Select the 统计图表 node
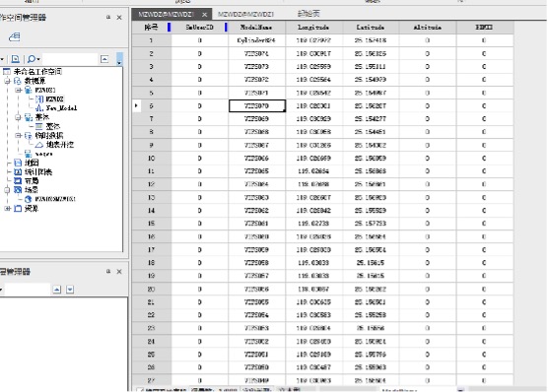 point(38,172)
